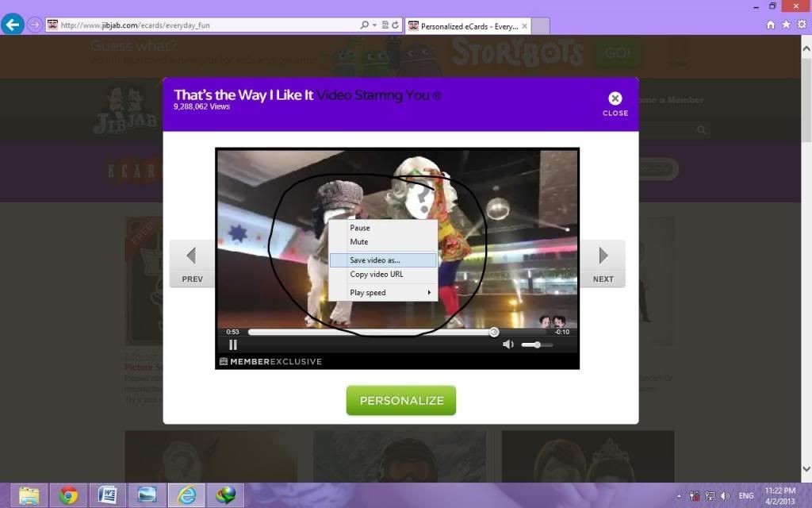Toggle the Compatibility View icon in address bar
The width and height of the screenshot is (812, 508).
click(385, 25)
